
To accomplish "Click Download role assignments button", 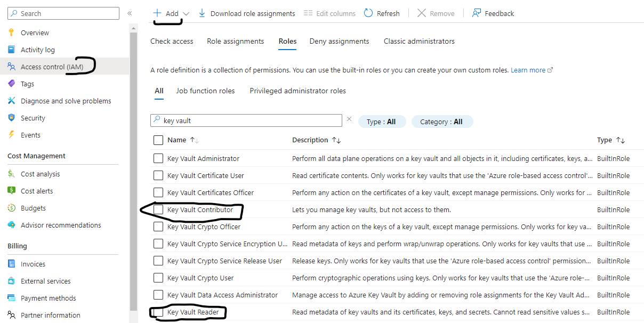I will (246, 13).
